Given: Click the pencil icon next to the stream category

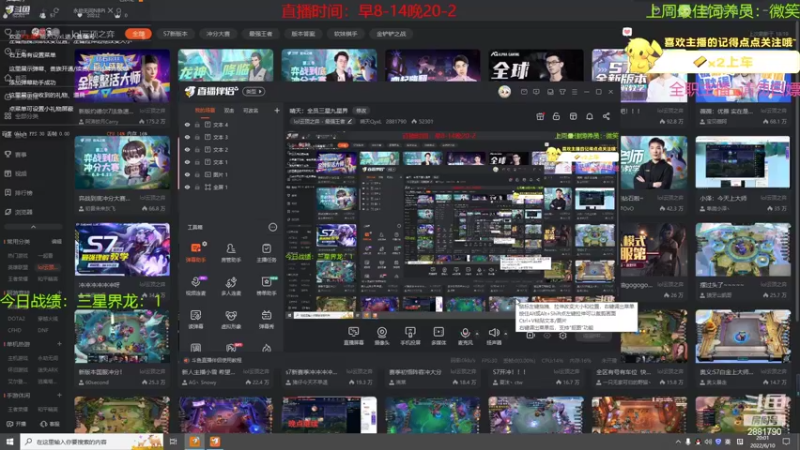Looking at the screenshot, I should 349,121.
